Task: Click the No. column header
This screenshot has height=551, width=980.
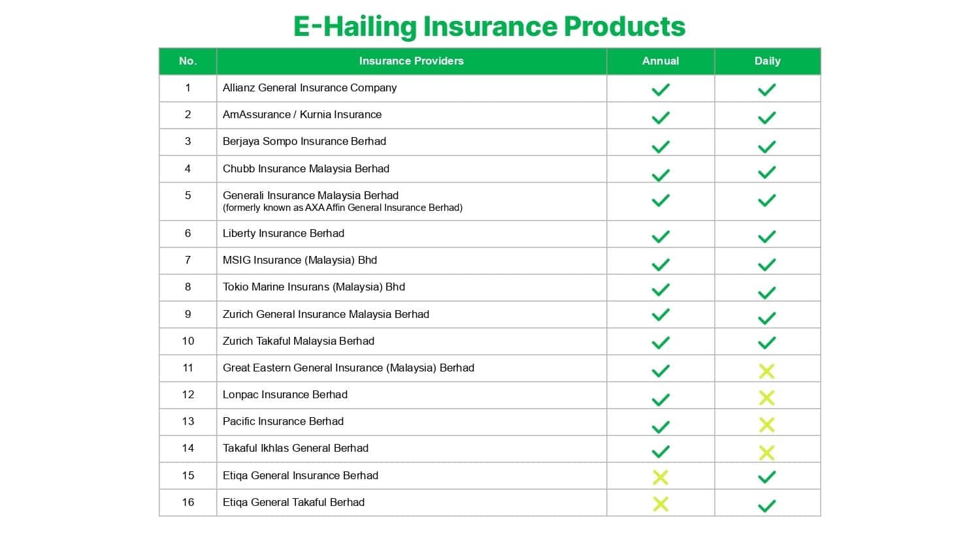Action: point(188,61)
